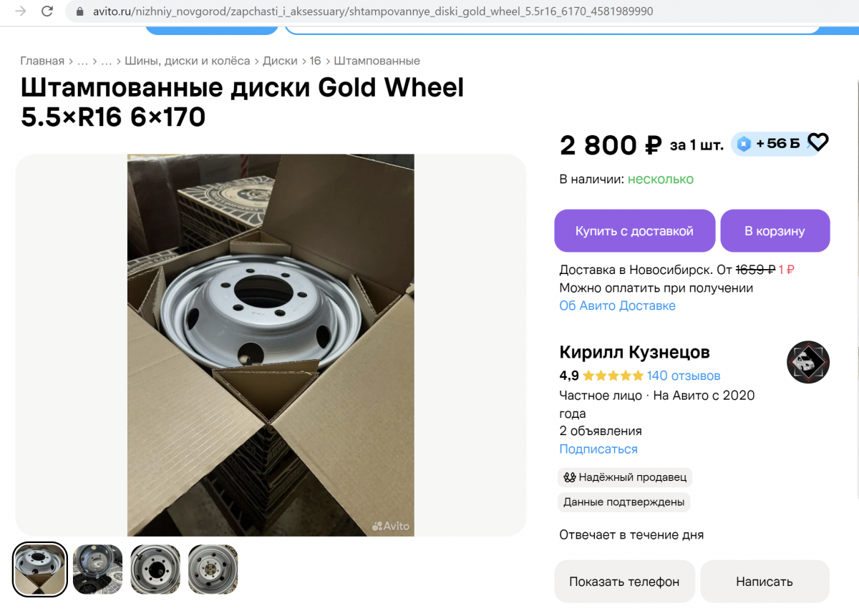859x616 pixels.
Task: Go to Штампованные breadcrumb category
Action: tap(377, 61)
